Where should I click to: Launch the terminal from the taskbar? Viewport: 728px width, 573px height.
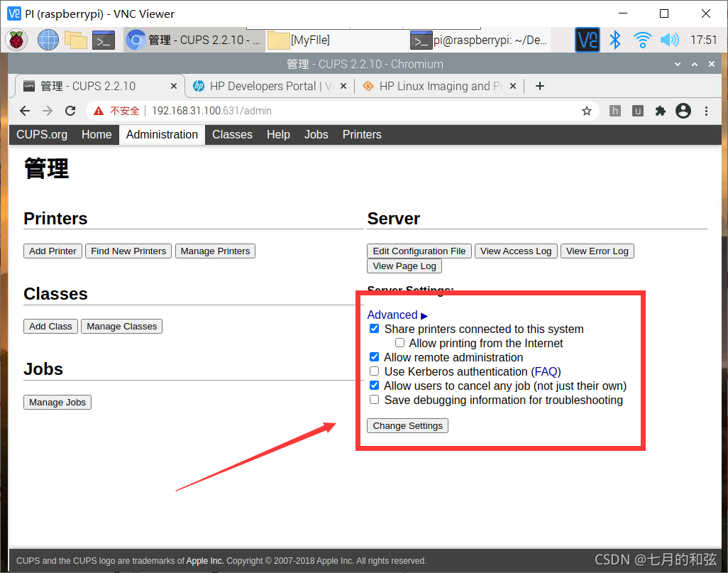click(104, 40)
